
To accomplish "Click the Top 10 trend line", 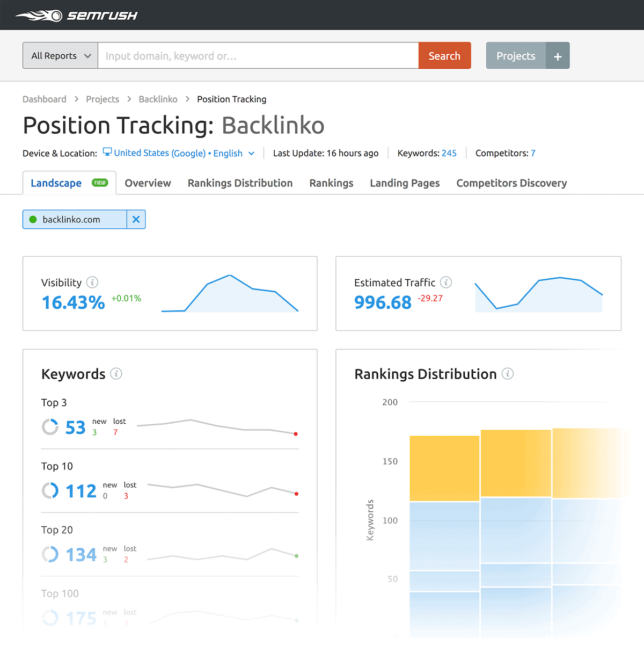I will (223, 489).
